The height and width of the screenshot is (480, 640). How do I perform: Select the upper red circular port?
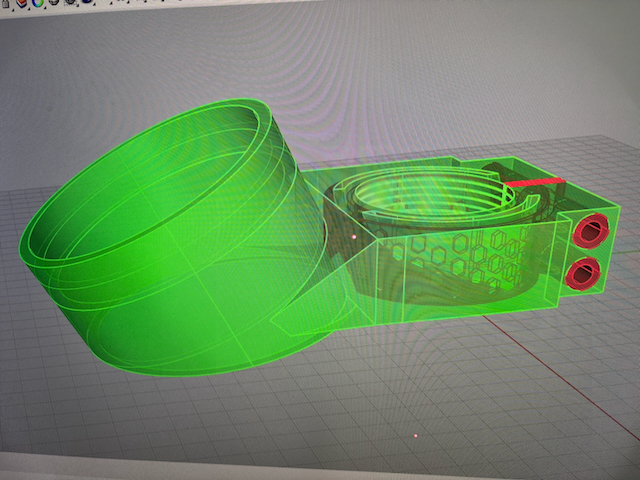pos(590,231)
